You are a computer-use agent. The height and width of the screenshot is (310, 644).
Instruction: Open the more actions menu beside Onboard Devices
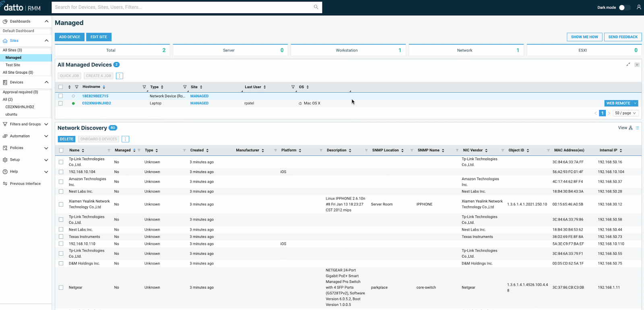coord(126,139)
